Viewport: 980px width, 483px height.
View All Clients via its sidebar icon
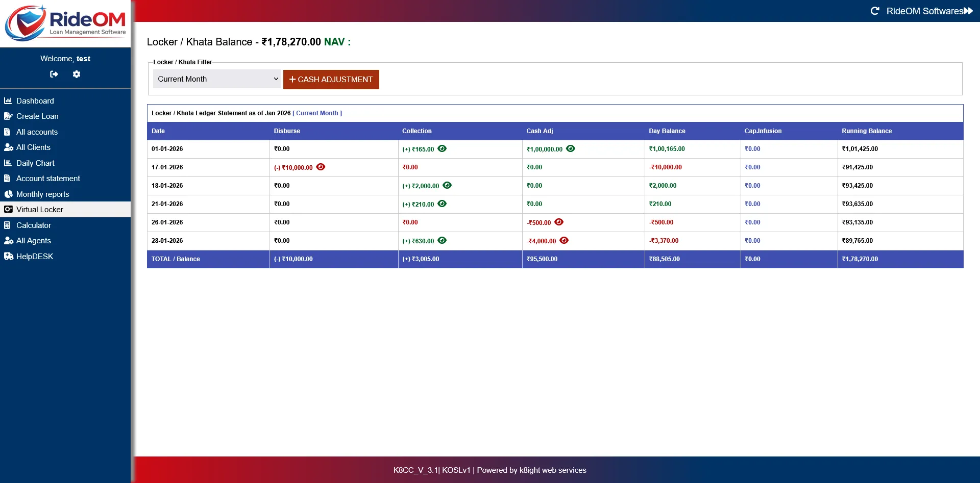point(9,147)
